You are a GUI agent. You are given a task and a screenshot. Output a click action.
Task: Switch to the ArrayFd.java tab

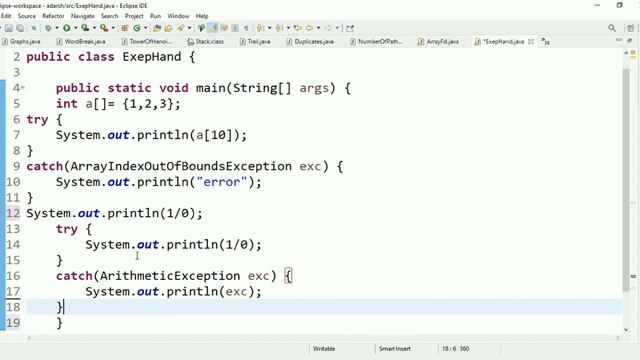[x=439, y=41]
